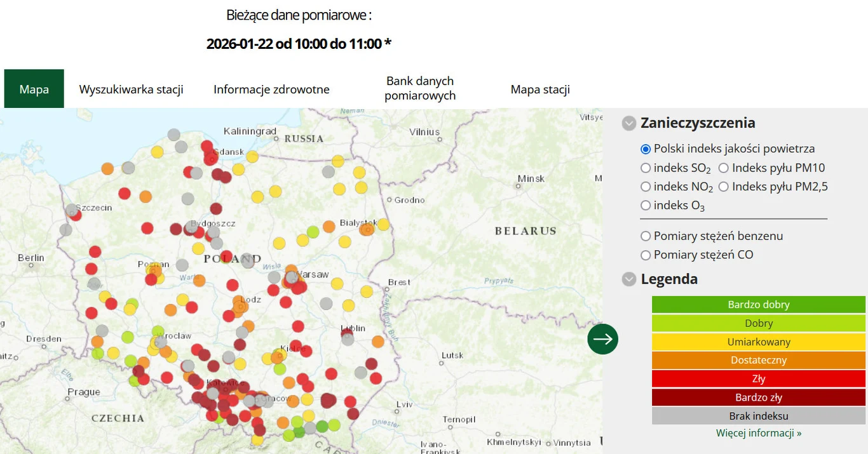Open the station marker near Lodz
Screen dimensions: 868x454
(240, 308)
